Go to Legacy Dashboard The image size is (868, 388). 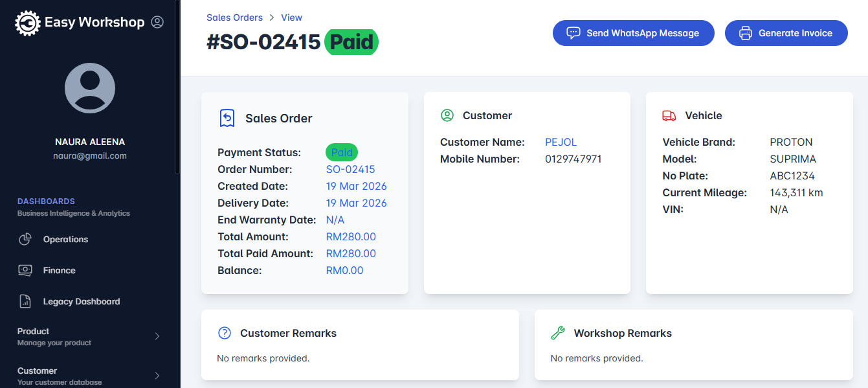81,301
